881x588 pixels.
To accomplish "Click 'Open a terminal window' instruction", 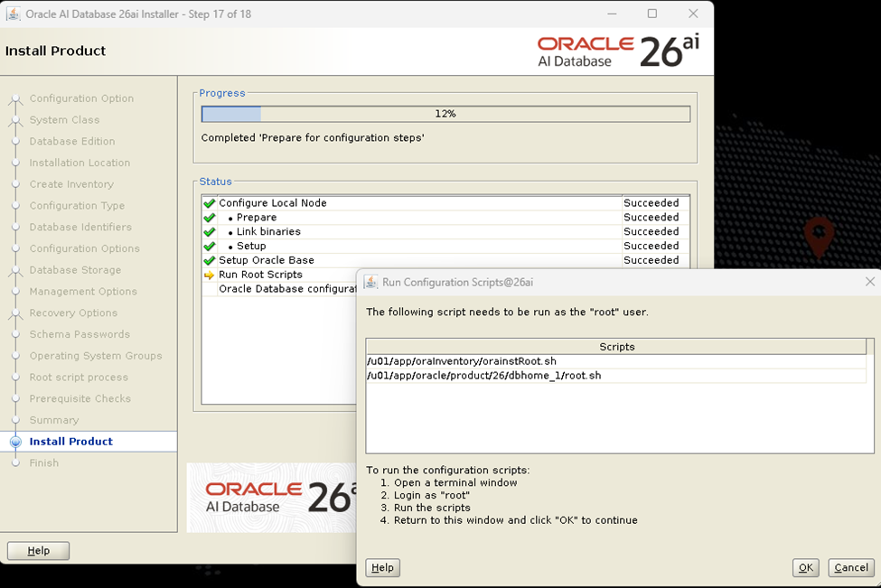I will (455, 482).
